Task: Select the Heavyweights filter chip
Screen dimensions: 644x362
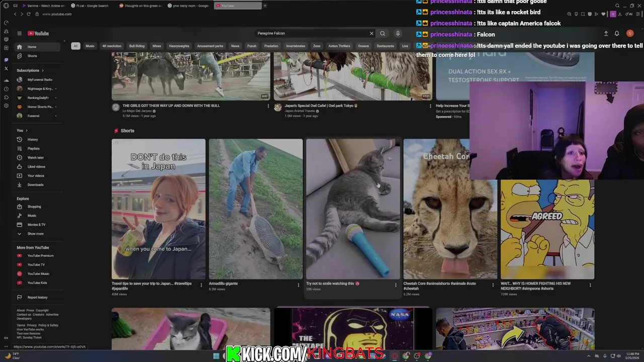Action: click(179, 46)
